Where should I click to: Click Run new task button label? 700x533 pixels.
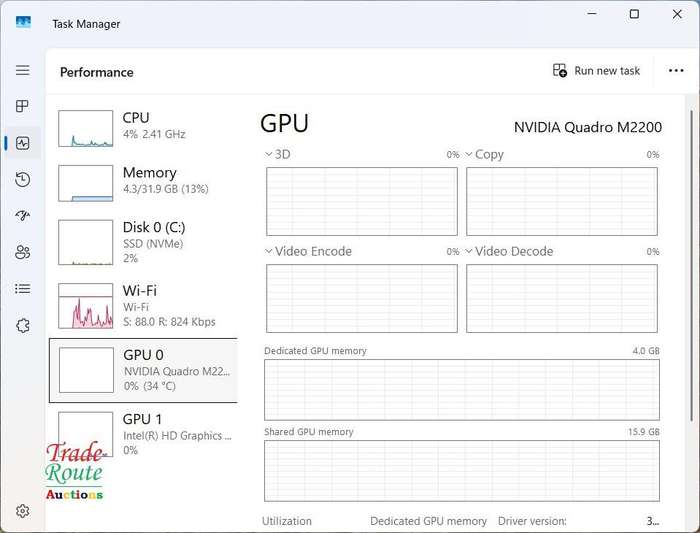coord(607,71)
